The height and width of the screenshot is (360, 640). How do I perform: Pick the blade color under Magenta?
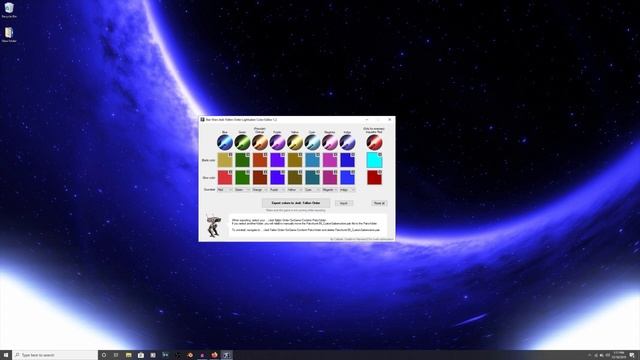click(330, 160)
